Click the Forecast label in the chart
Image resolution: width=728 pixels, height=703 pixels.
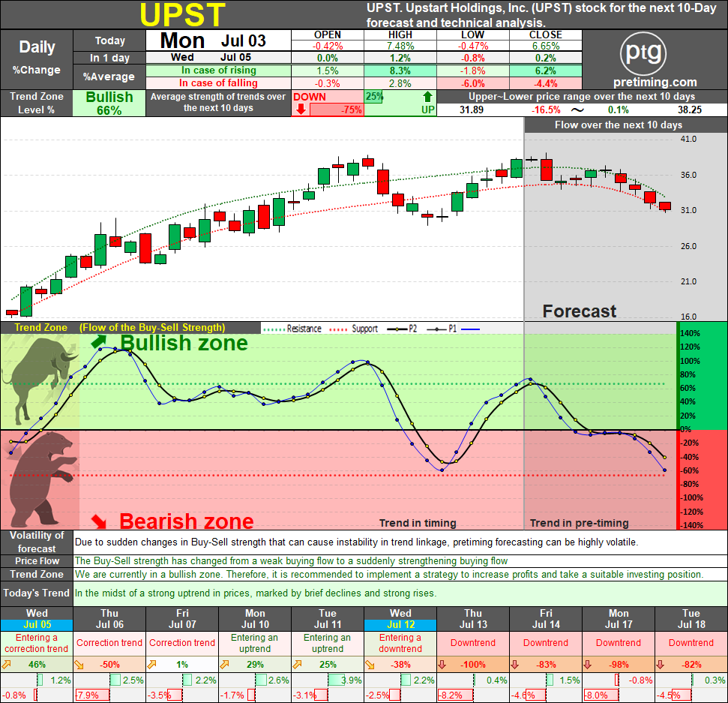580,311
